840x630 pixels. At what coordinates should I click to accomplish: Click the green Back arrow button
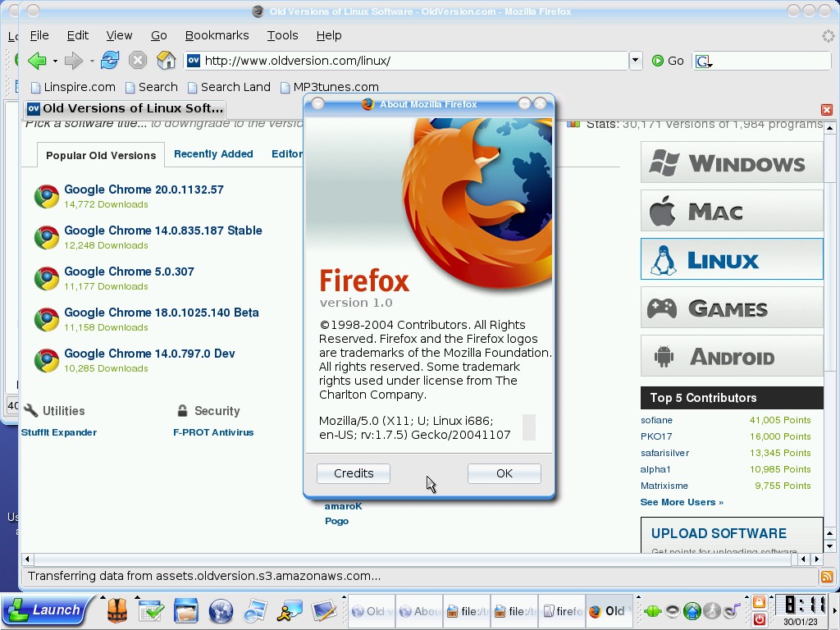coord(36,60)
